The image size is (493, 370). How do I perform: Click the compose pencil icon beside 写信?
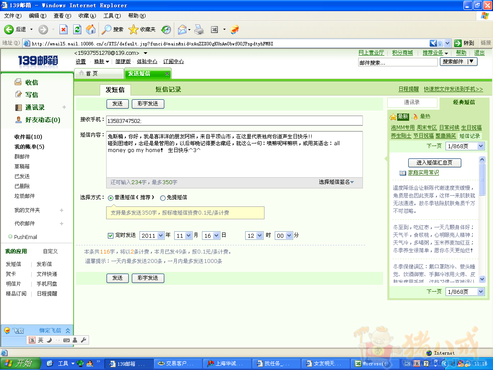pos(18,94)
